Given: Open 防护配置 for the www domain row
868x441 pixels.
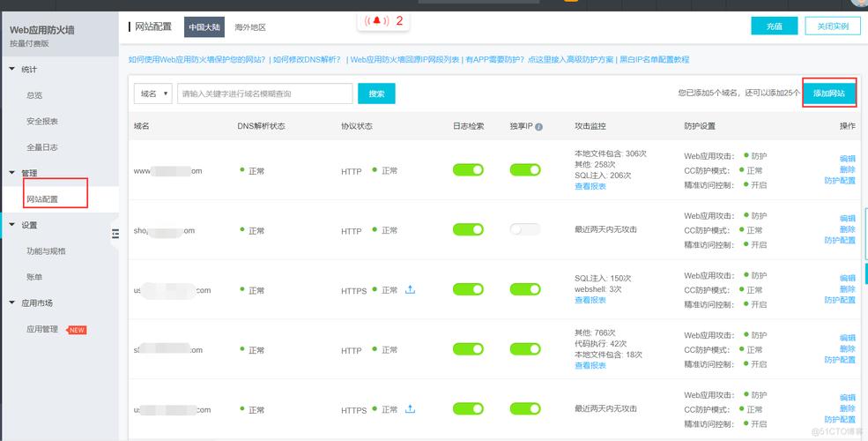Looking at the screenshot, I should (840, 181).
